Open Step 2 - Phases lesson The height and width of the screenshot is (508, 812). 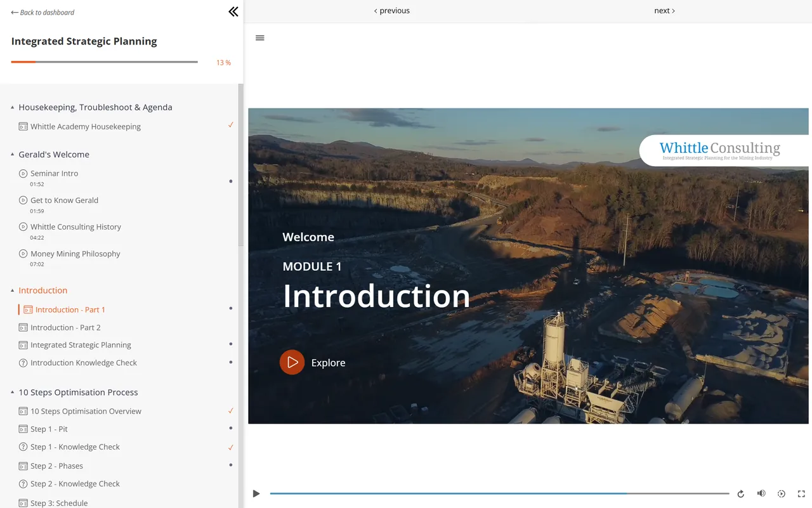coord(56,466)
